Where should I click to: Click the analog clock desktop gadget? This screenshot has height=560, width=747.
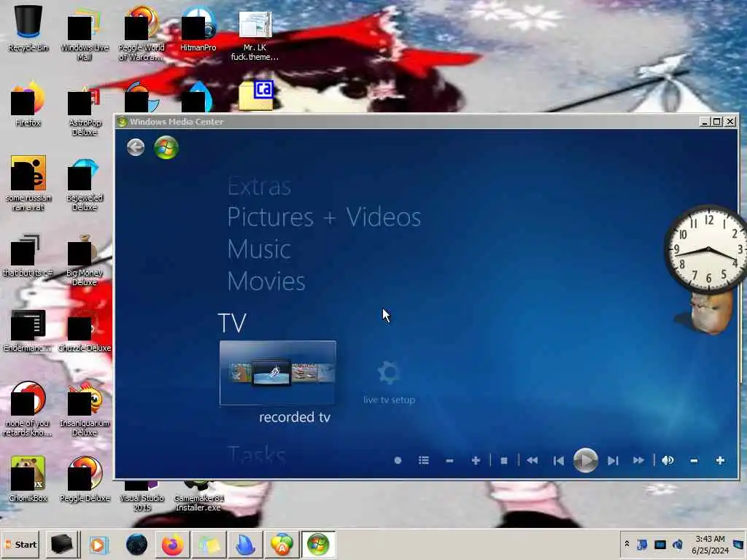[707, 249]
